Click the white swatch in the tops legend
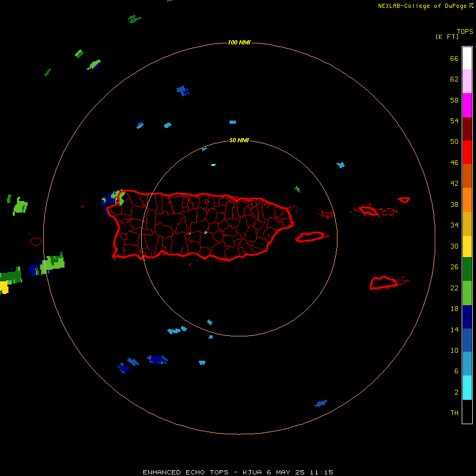Image resolution: width=476 pixels, height=476 pixels. [467, 58]
